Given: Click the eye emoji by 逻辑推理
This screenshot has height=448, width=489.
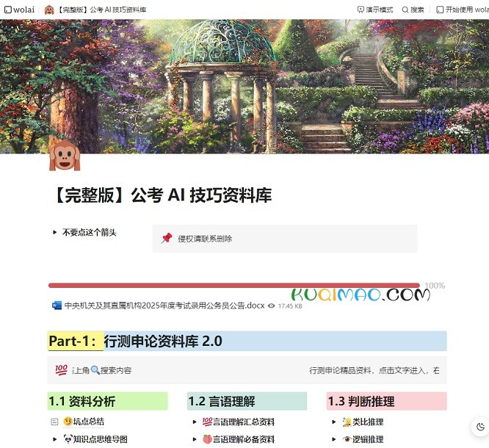Looking at the screenshot, I should tap(347, 439).
